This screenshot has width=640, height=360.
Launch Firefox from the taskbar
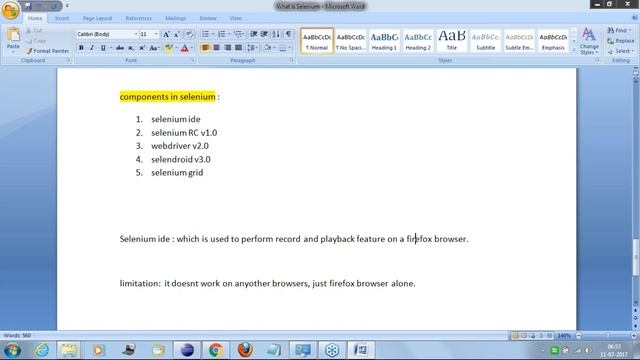point(245,350)
